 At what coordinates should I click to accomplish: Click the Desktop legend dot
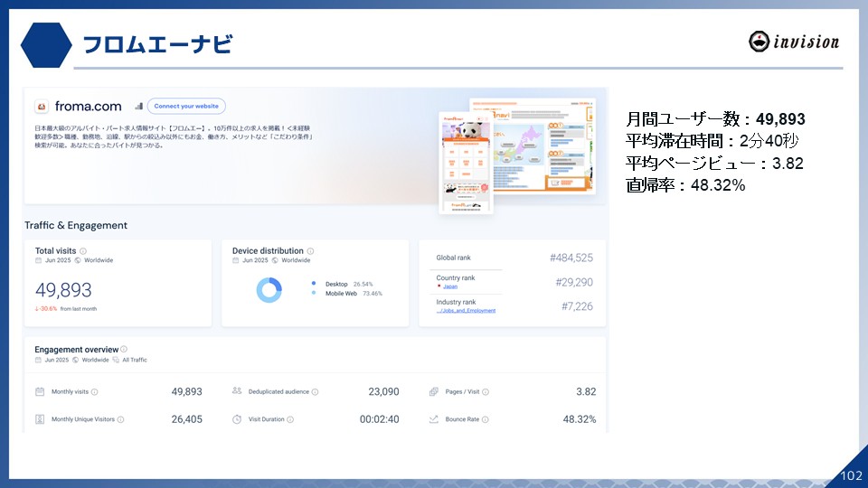pos(314,283)
